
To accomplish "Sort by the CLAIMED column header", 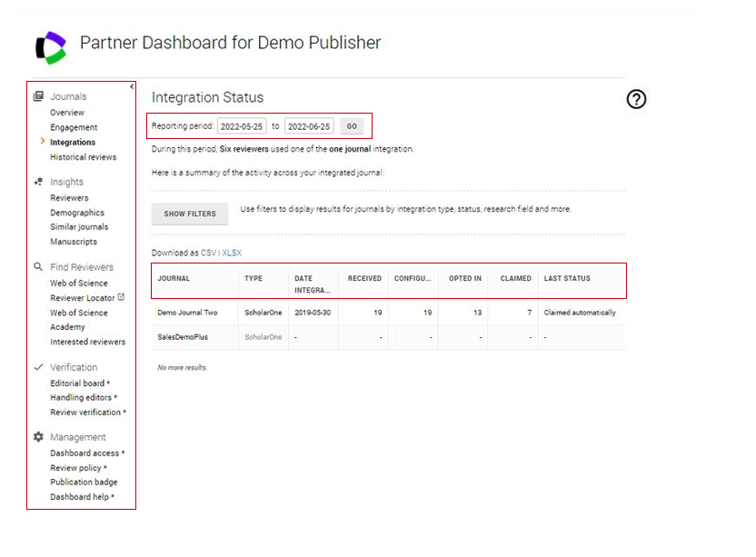I will pyautogui.click(x=515, y=278).
